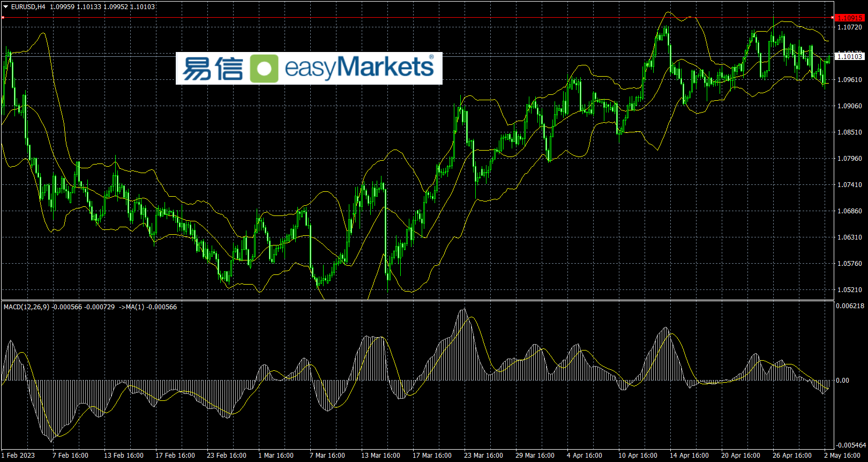This screenshot has height=462, width=868.
Task: Click the 4 Apr 16:00 time label
Action: 585,456
